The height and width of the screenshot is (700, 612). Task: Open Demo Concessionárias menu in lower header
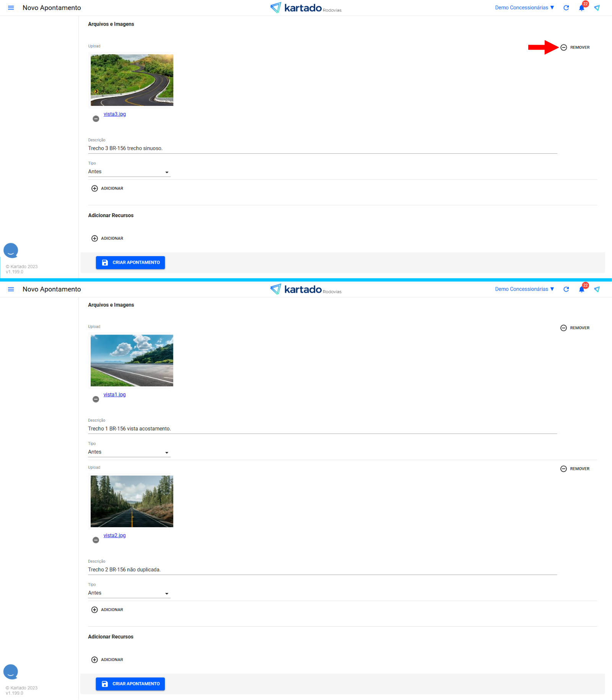(x=524, y=289)
